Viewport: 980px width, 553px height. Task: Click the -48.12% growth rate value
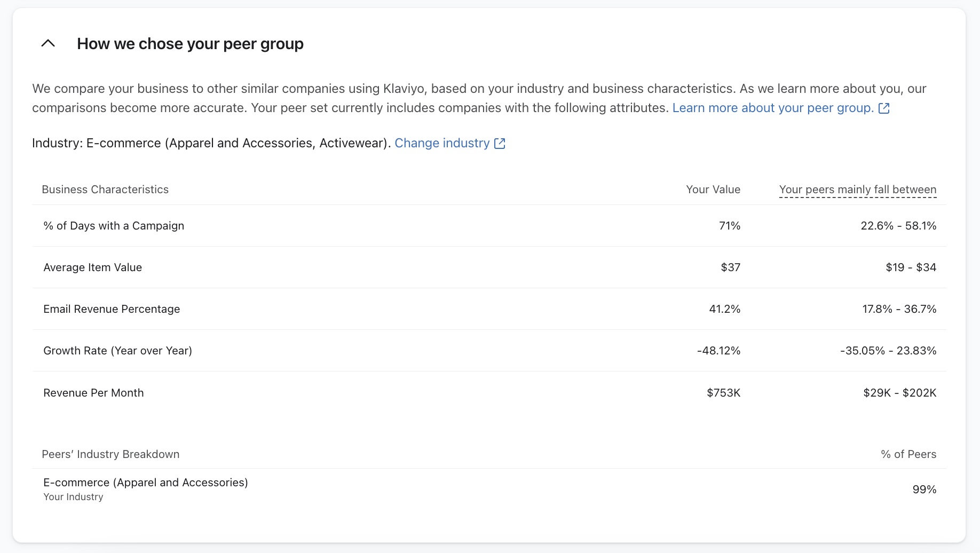pos(718,351)
